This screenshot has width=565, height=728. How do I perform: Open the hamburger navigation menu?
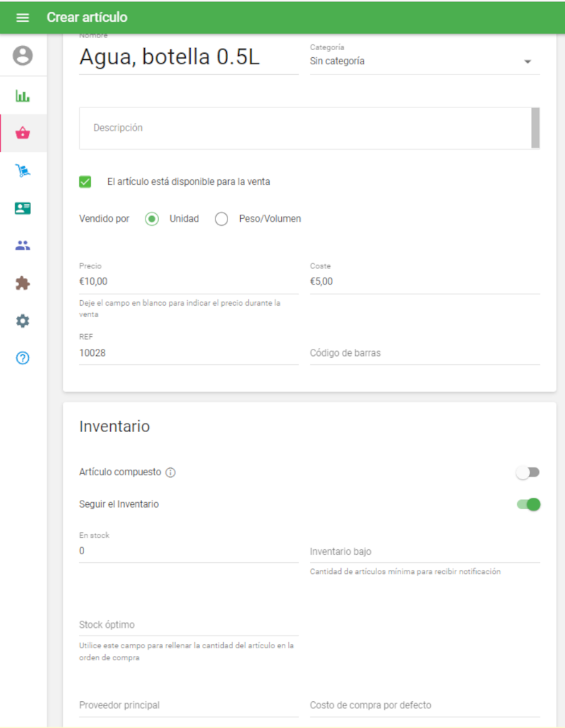coord(23,18)
